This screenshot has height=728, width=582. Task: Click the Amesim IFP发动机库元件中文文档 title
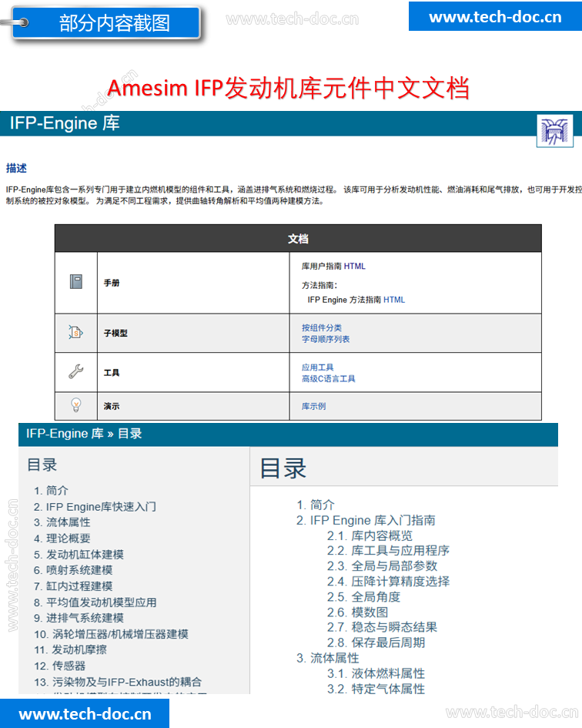pyautogui.click(x=288, y=88)
